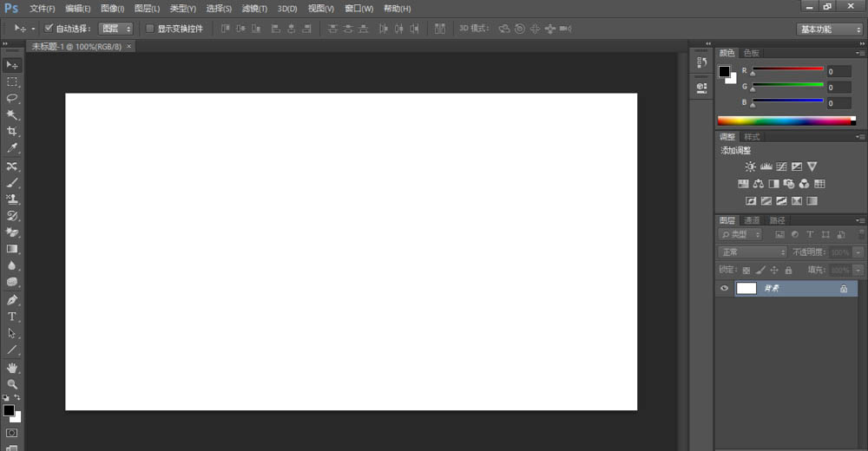Open the Color panel flyout menu
This screenshot has height=451, width=868.
(860, 53)
